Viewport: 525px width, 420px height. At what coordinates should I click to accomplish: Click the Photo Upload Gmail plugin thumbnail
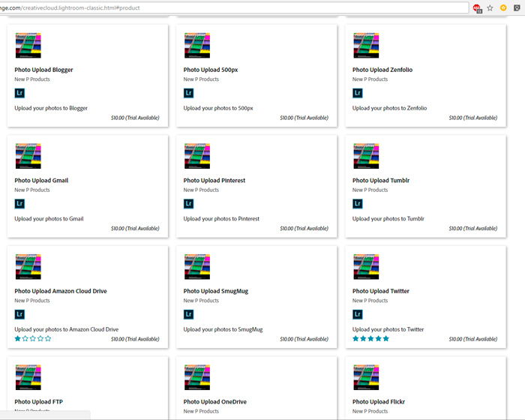click(x=28, y=156)
